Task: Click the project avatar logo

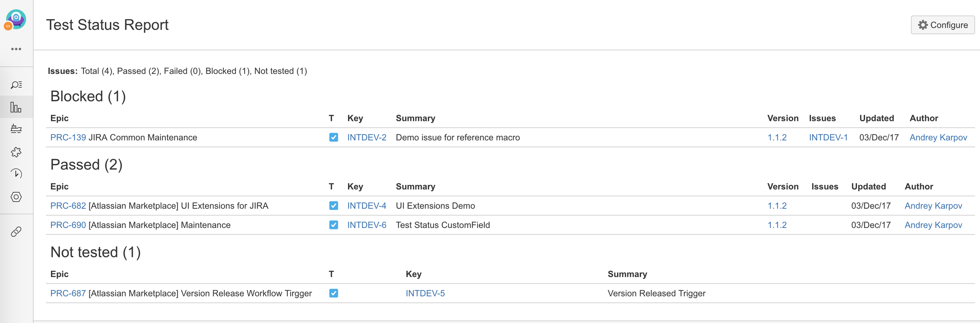Action: (15, 20)
